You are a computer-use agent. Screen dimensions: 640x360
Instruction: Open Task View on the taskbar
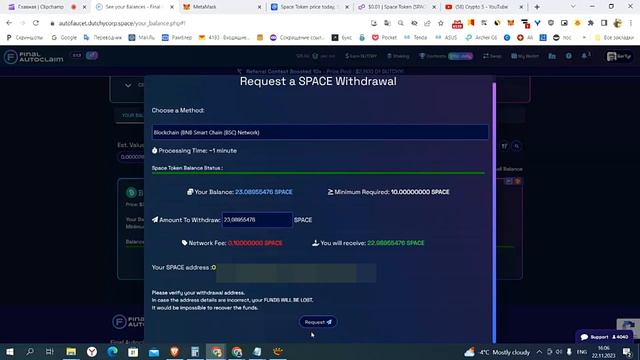tap(50, 351)
